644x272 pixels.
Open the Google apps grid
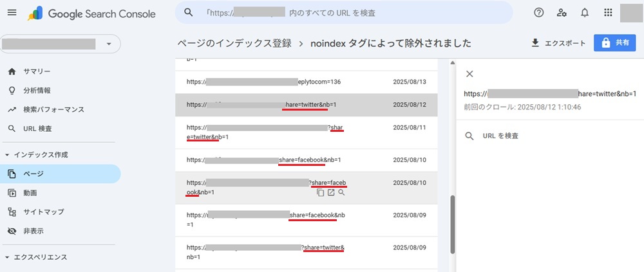click(608, 13)
